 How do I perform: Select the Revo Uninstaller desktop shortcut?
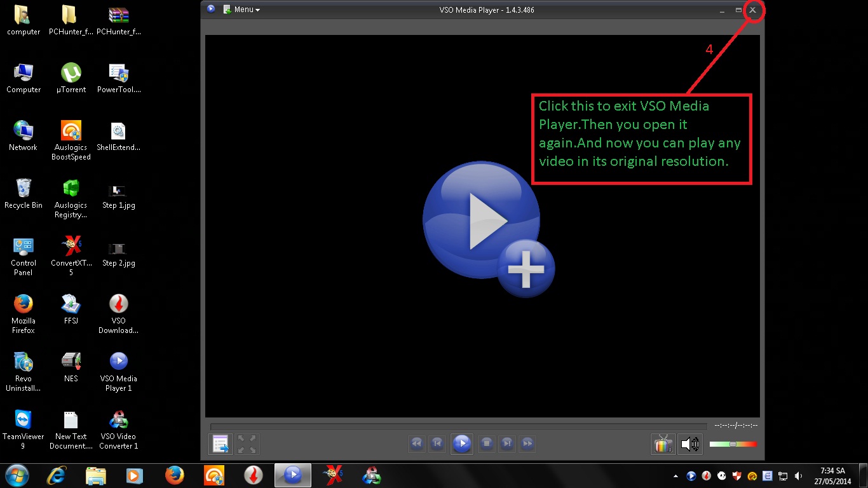pos(24,372)
